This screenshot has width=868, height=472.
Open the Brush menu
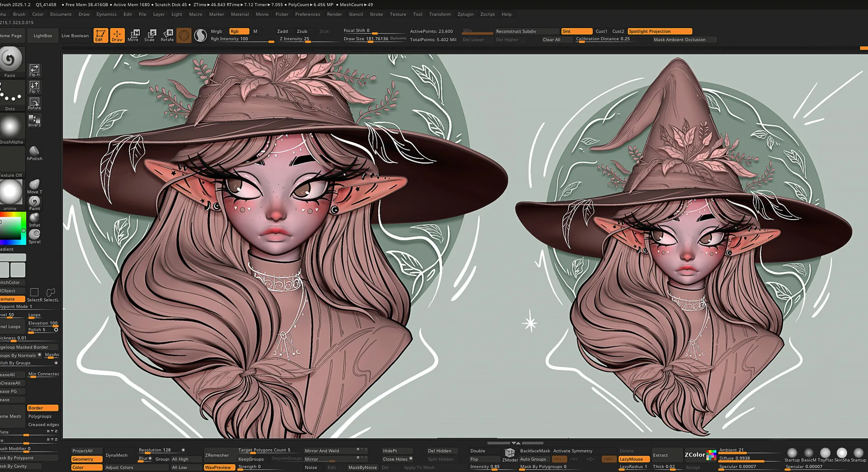[19, 14]
